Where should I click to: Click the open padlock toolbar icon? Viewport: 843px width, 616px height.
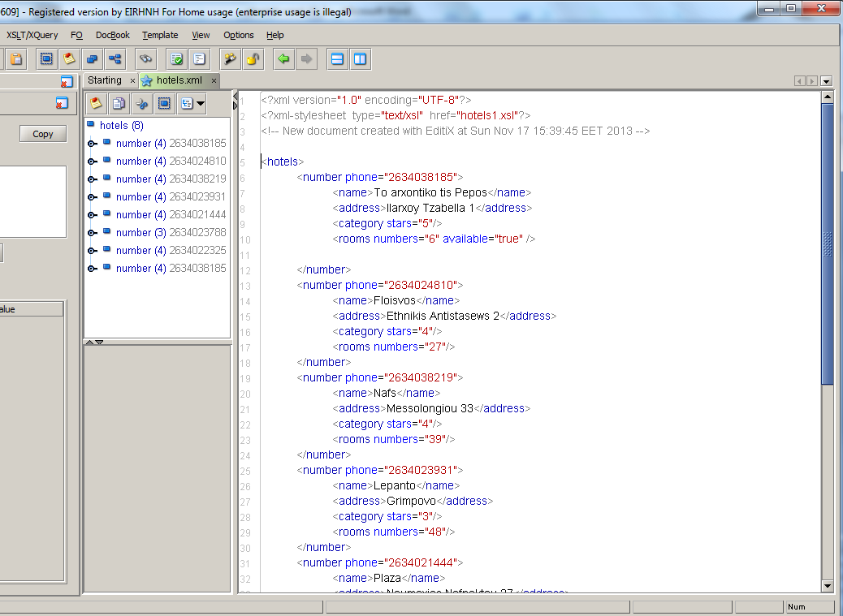(253, 59)
